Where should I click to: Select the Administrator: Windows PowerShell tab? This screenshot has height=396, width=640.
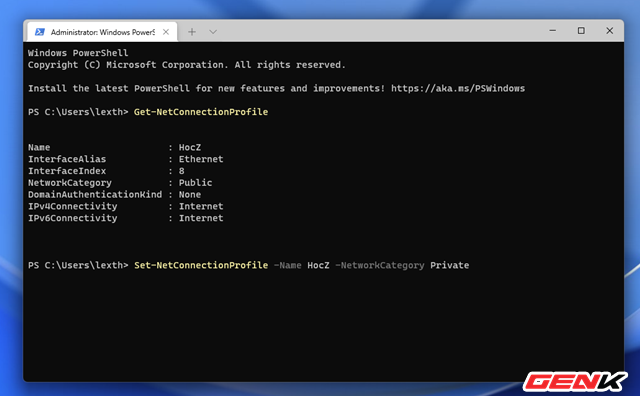pyautogui.click(x=102, y=32)
